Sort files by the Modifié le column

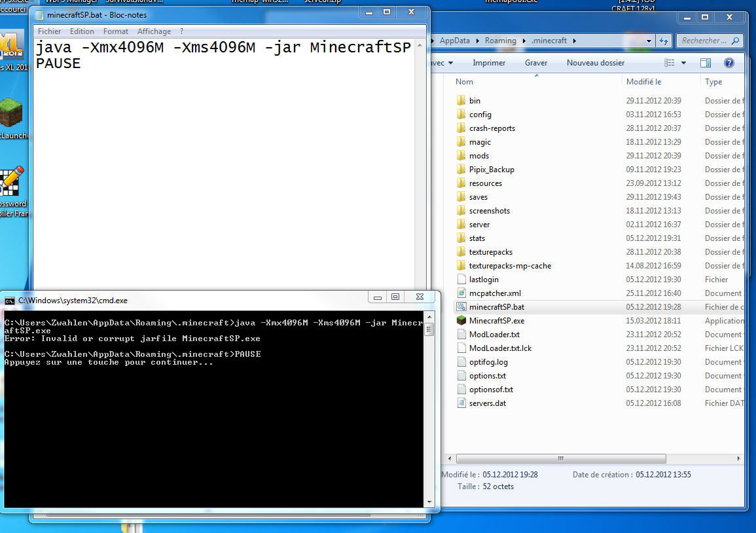click(x=643, y=82)
